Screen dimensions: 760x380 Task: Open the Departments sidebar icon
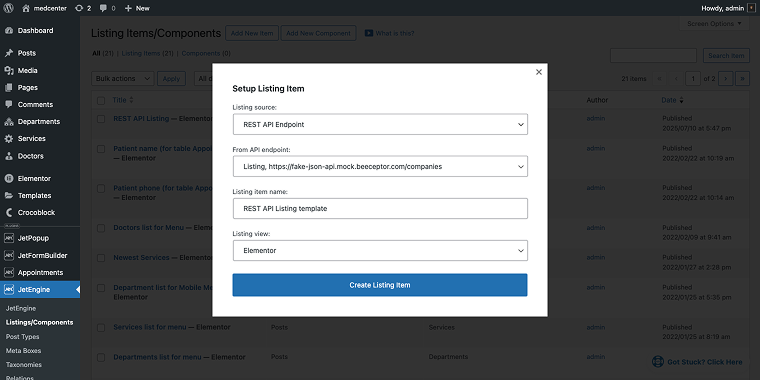(x=9, y=122)
